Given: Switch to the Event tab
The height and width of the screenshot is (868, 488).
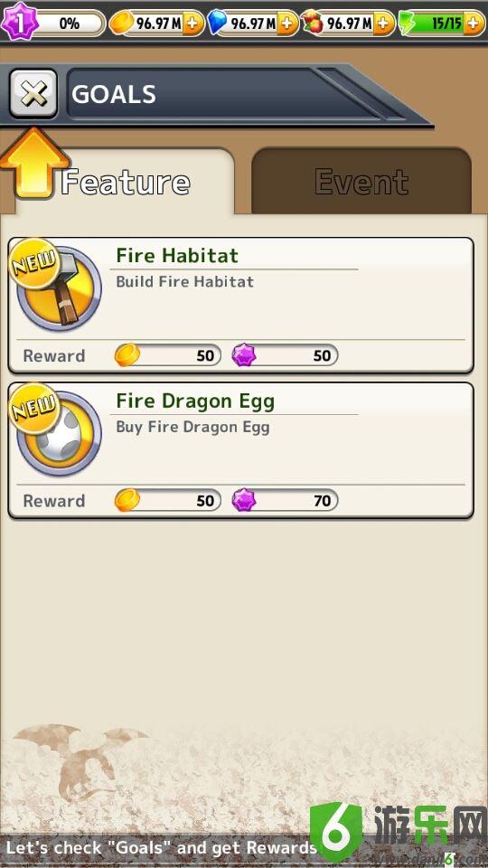Looking at the screenshot, I should (361, 182).
